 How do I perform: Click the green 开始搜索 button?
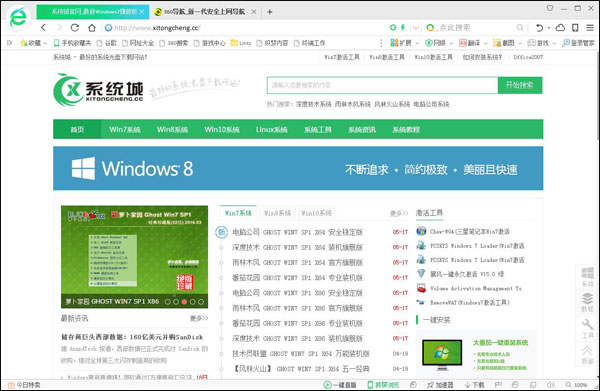pyautogui.click(x=520, y=85)
